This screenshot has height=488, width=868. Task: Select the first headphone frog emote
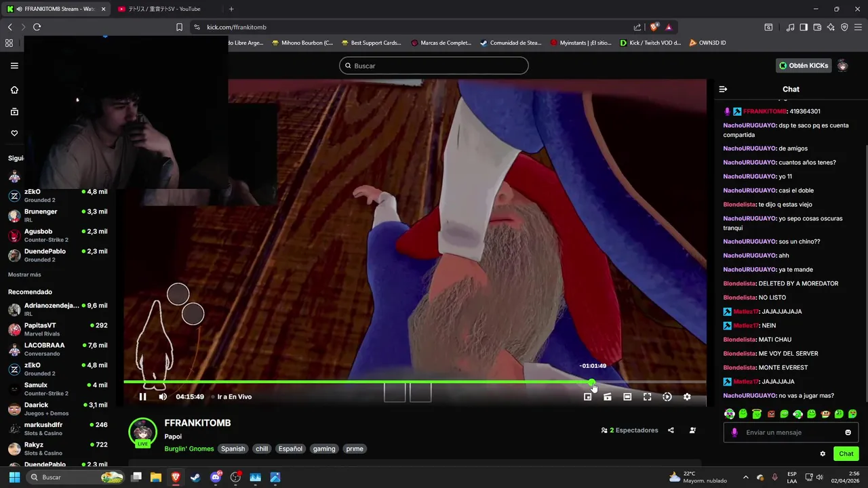(730, 413)
